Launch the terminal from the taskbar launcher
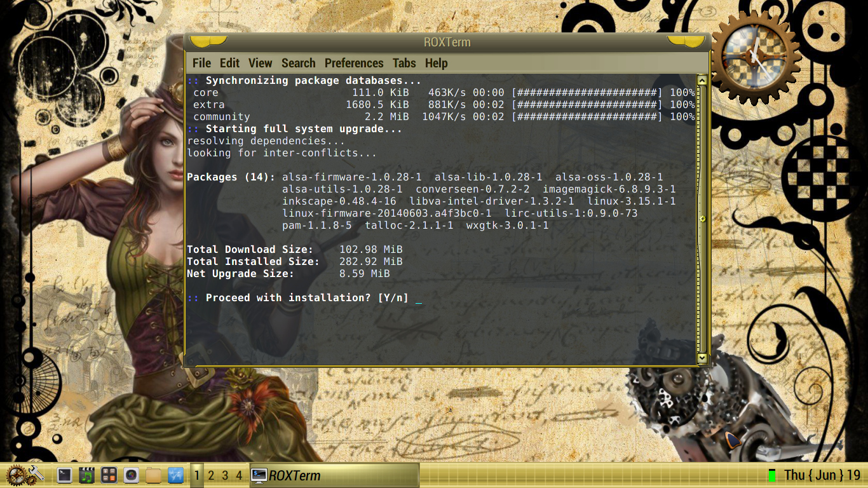The width and height of the screenshot is (868, 488). tap(64, 475)
